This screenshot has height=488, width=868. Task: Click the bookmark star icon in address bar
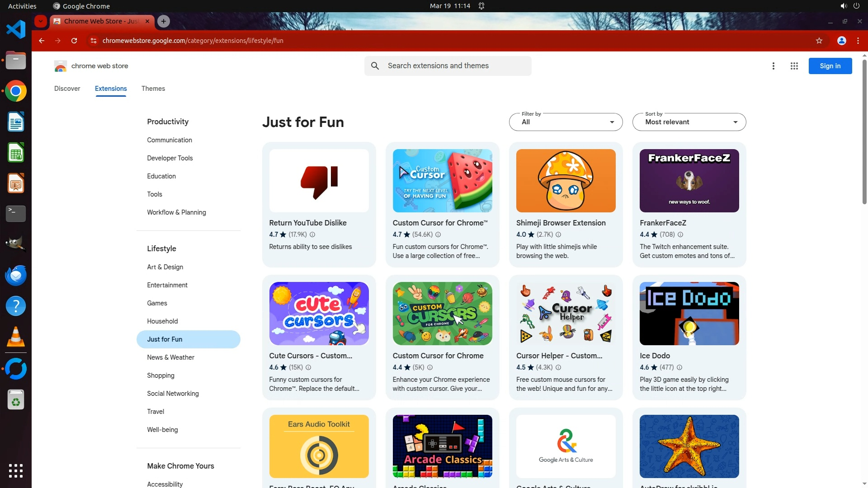tap(819, 41)
